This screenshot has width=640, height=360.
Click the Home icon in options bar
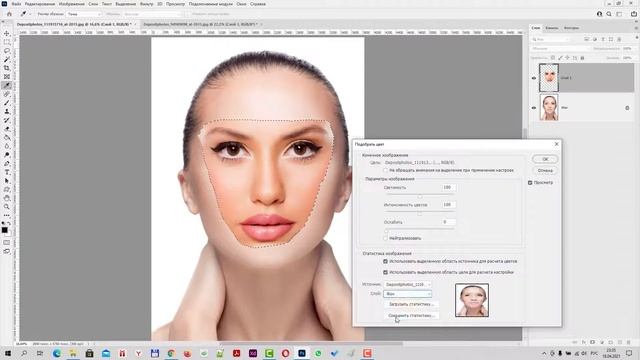coord(9,14)
